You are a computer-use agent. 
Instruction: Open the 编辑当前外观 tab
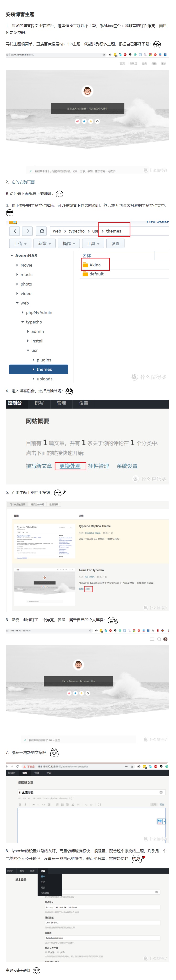(38, 505)
